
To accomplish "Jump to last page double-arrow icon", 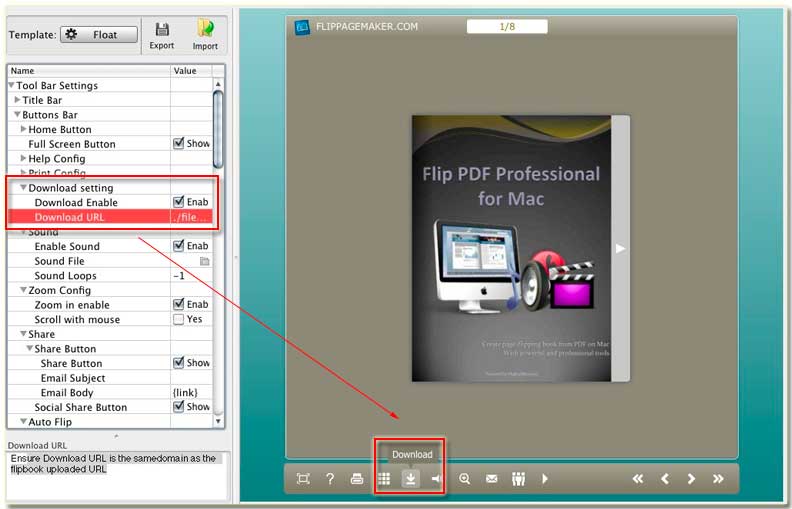I will coord(718,479).
